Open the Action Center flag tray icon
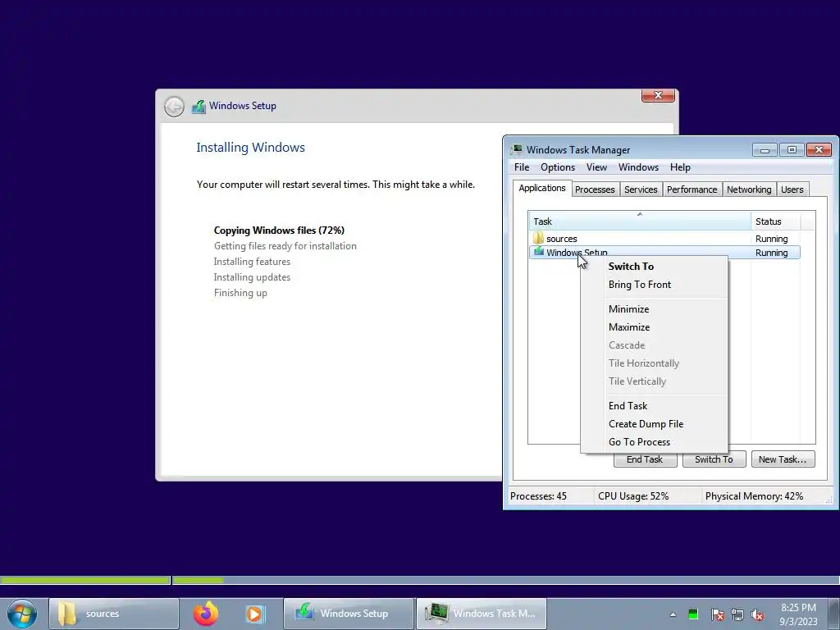This screenshot has height=630, width=840. [x=717, y=614]
